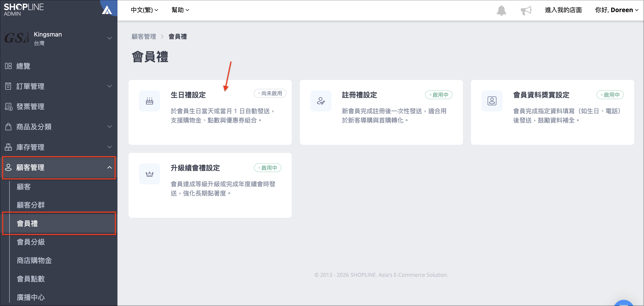Open the 幫助 help dropdown
The width and height of the screenshot is (644, 306).
coord(180,10)
